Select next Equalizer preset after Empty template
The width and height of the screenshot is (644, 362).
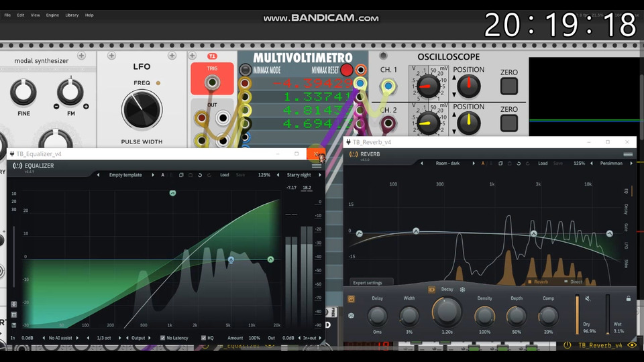click(153, 175)
